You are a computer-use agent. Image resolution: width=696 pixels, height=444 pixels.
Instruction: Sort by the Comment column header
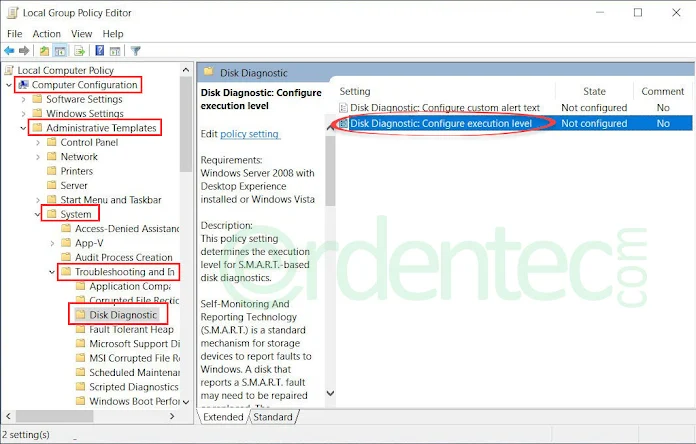(x=662, y=91)
